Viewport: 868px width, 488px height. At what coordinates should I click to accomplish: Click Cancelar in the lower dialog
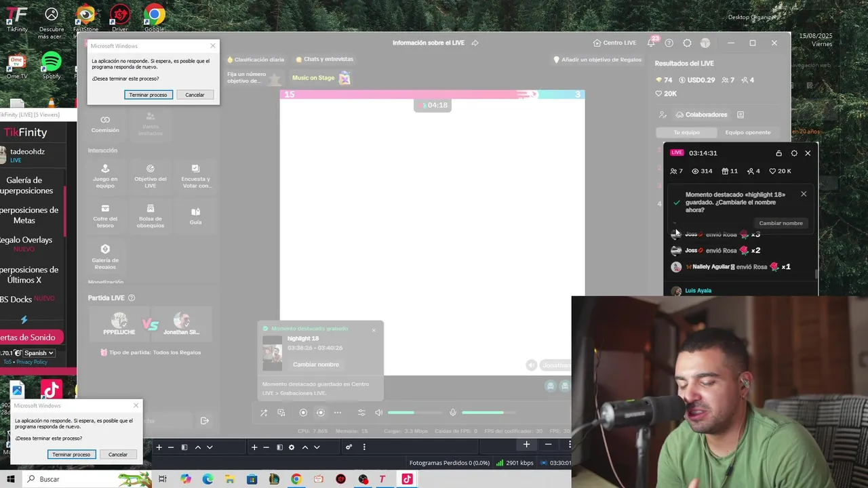118,455
